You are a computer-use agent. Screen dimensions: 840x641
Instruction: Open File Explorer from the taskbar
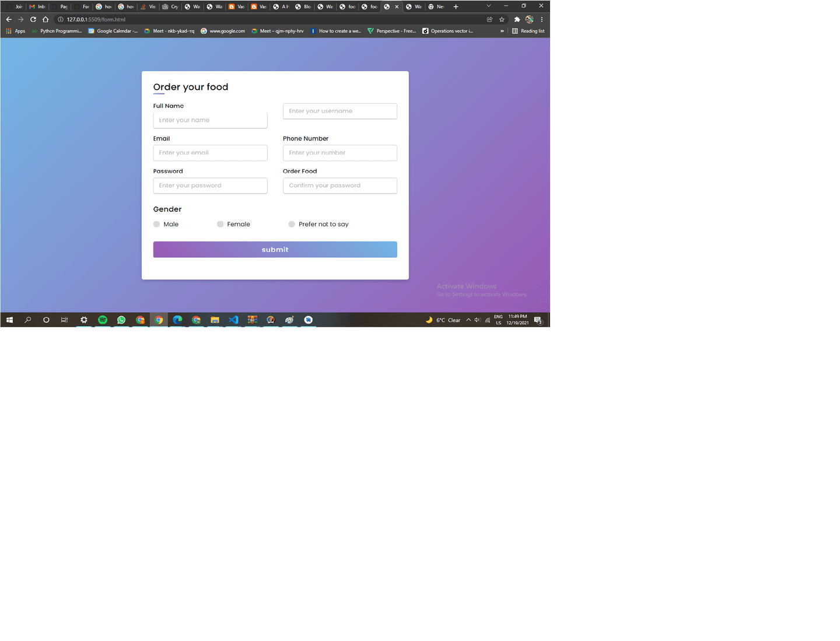[215, 320]
